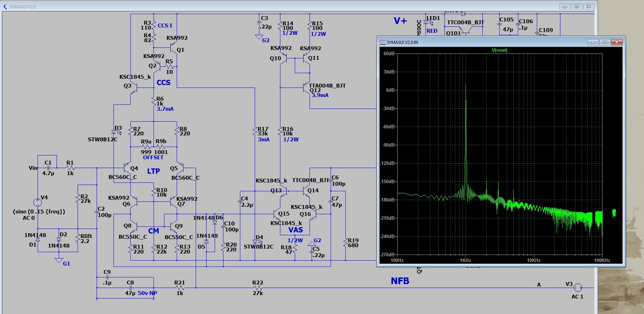Select resistor label R17
Image resolution: width=644 pixels, height=314 pixels.
263,129
